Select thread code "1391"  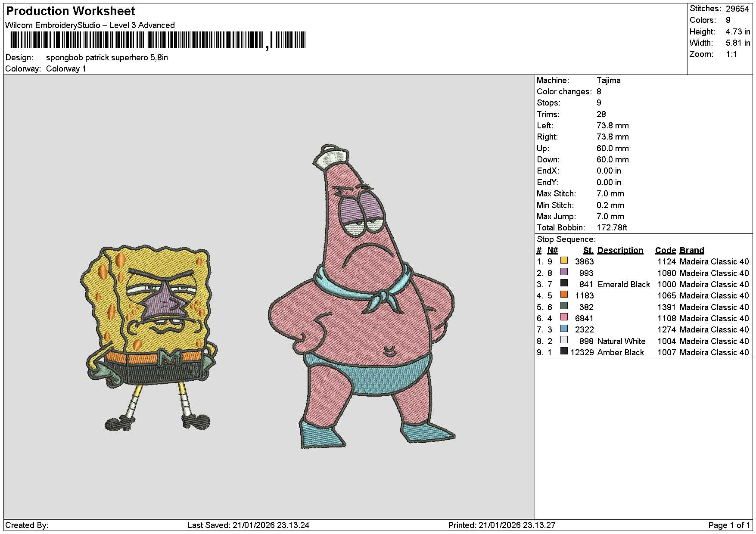(667, 307)
